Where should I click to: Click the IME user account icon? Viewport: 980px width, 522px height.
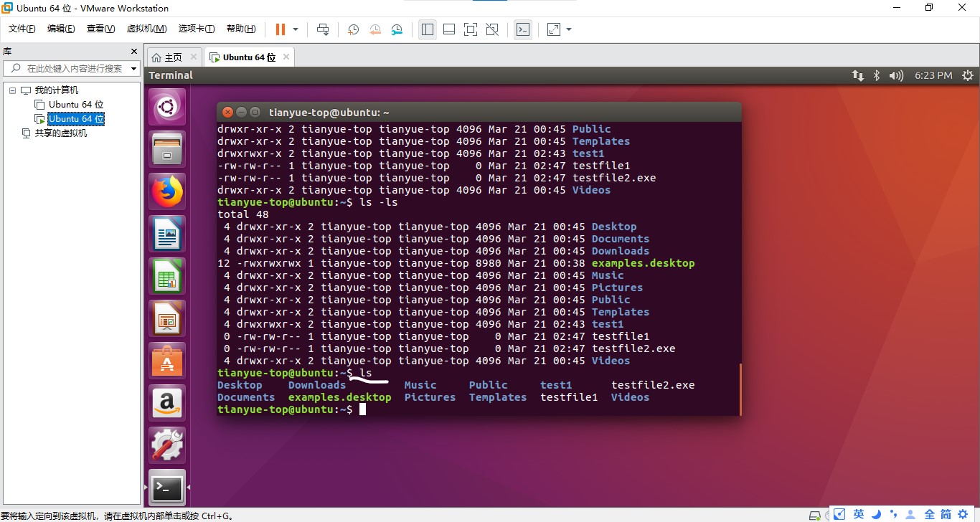[911, 514]
